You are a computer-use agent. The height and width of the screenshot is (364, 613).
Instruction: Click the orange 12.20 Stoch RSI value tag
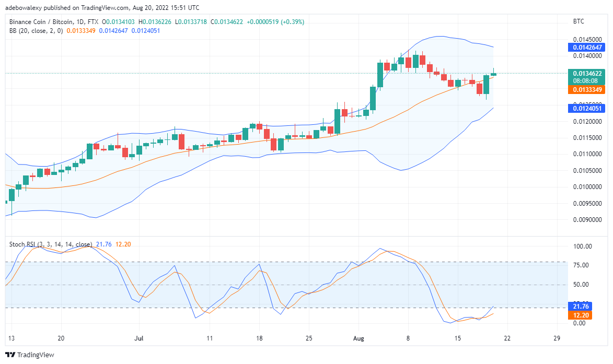pos(580,315)
